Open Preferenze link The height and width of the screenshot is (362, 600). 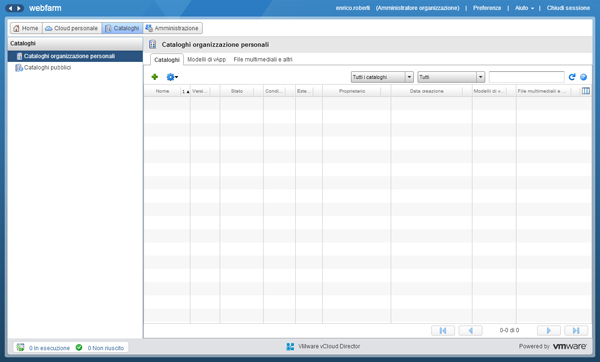[x=487, y=8]
